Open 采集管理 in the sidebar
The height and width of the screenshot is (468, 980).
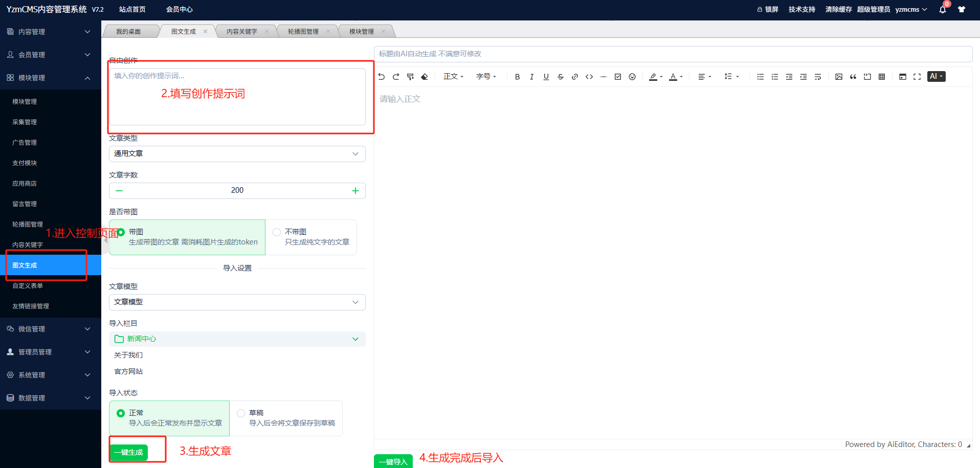(25, 122)
